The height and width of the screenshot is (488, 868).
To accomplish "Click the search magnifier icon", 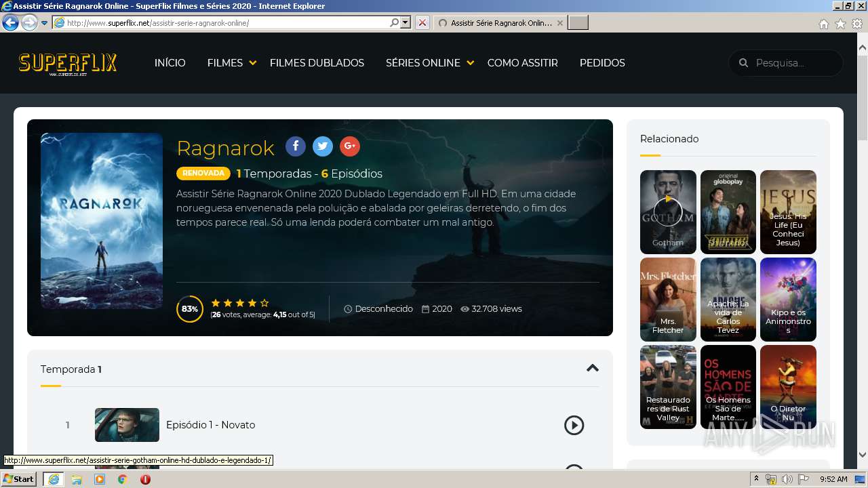I will [743, 63].
